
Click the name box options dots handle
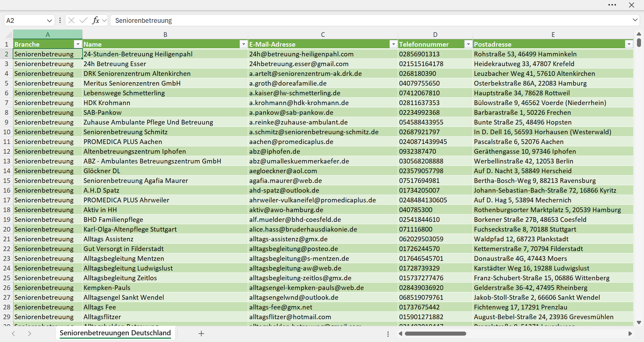coord(60,20)
